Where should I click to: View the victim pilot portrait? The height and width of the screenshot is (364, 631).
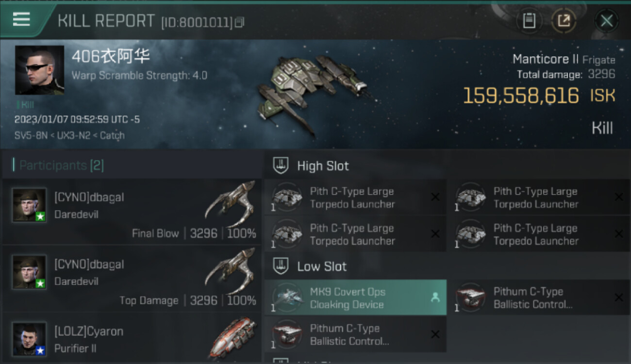[x=39, y=70]
